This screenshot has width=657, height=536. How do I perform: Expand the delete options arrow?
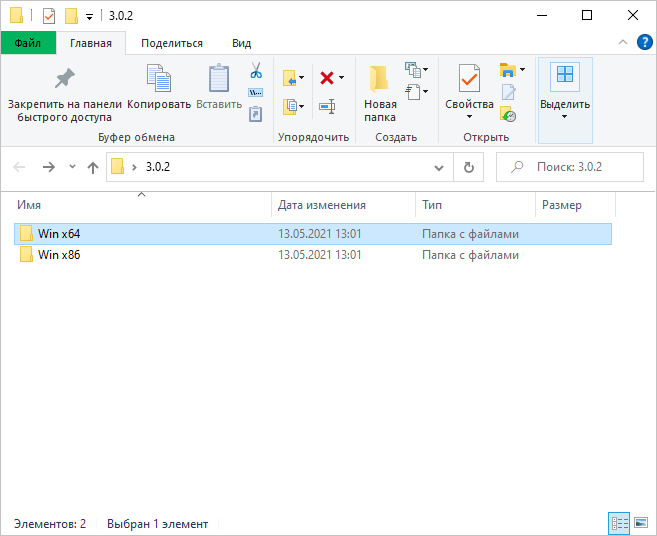341,78
